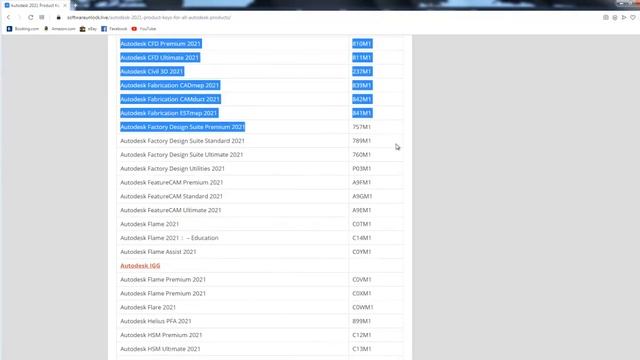Click Autodesk Flame Assist 2021 text

point(158,252)
